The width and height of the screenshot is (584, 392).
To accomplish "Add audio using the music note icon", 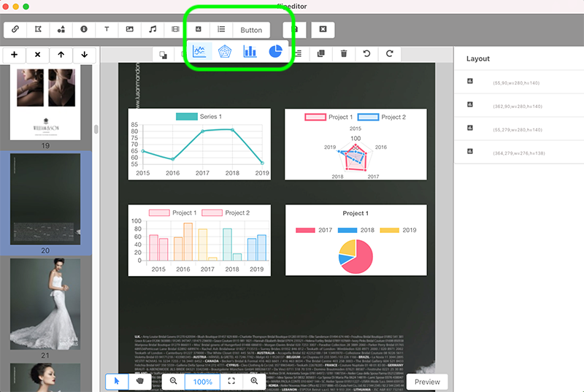I will tap(153, 29).
